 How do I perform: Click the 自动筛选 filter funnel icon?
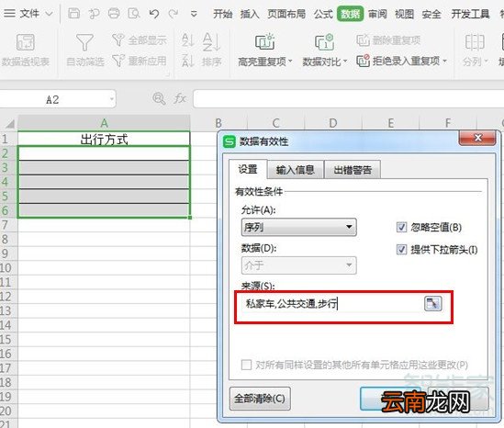click(84, 42)
